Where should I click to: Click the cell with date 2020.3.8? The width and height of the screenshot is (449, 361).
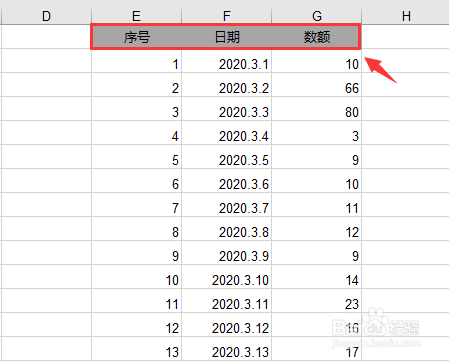[x=227, y=229]
